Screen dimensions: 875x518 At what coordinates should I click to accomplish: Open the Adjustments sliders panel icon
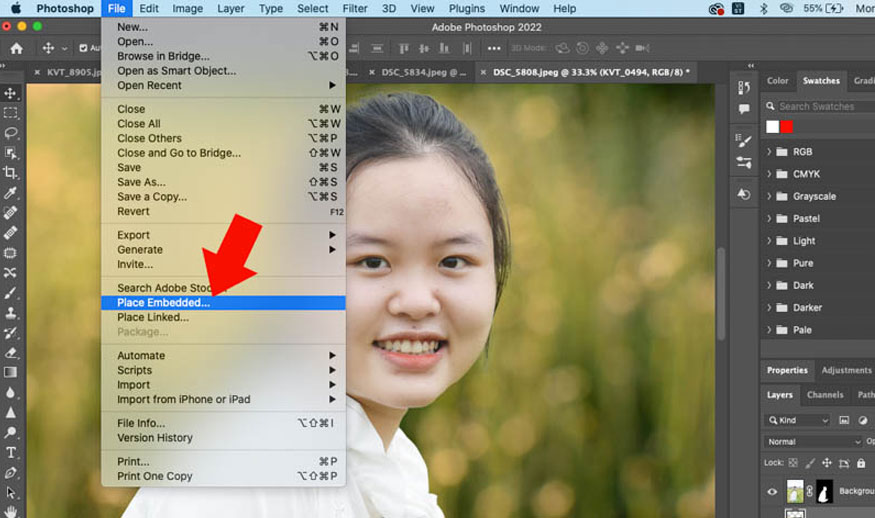tap(744, 162)
